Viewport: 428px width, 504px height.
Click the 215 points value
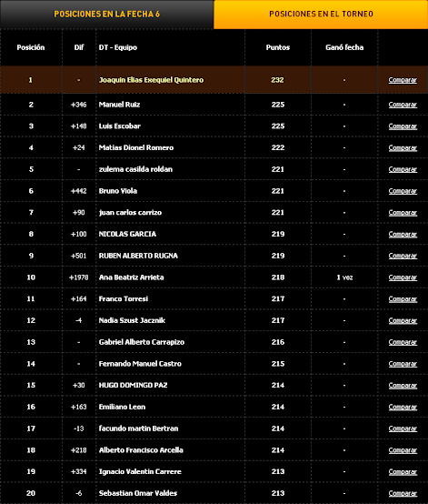(x=278, y=364)
